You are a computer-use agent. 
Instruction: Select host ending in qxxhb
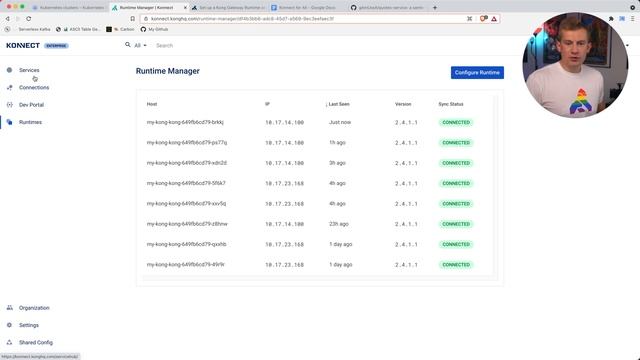(186, 244)
